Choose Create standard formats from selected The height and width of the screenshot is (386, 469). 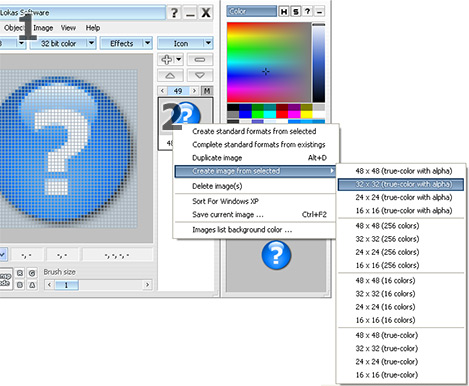(254, 131)
